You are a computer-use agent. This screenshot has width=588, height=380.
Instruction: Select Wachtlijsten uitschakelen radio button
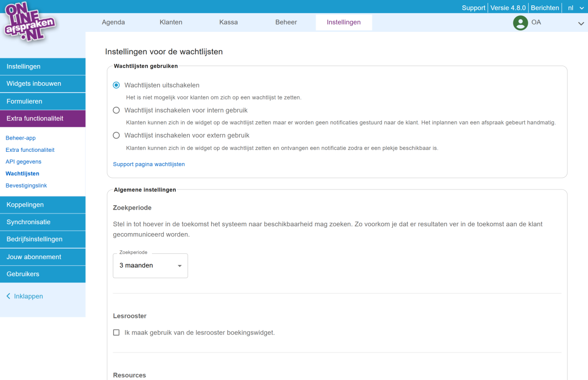(x=116, y=85)
